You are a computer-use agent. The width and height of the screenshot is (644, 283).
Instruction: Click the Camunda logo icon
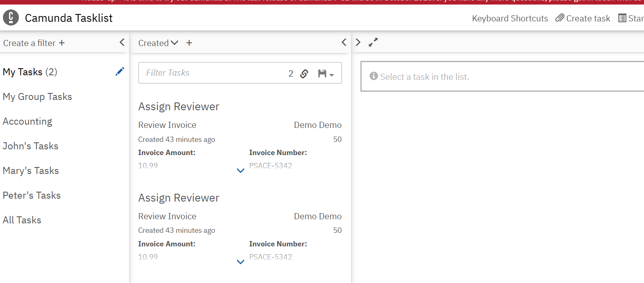point(11,18)
